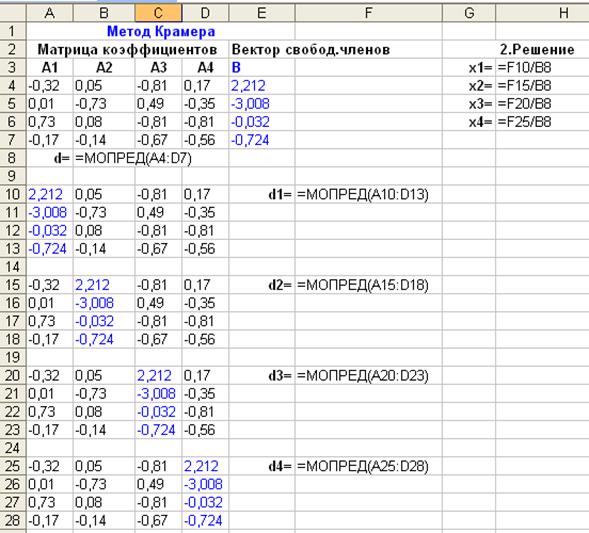Click 'Матрица коэффициентов' heading
This screenshot has width=589, height=533.
(127, 49)
